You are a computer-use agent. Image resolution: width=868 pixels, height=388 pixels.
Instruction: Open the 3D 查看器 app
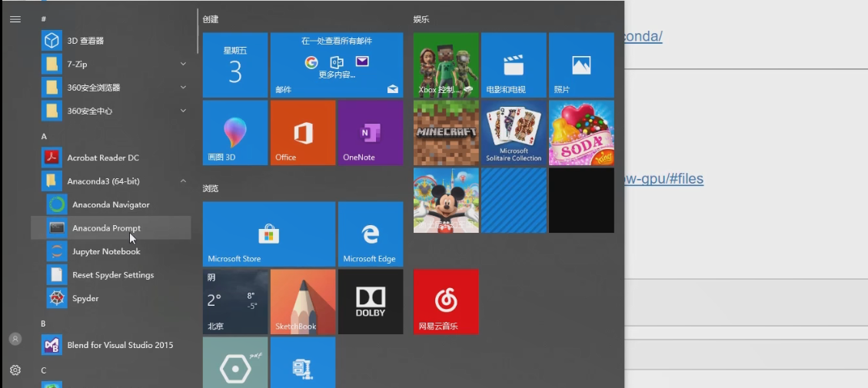pos(111,41)
